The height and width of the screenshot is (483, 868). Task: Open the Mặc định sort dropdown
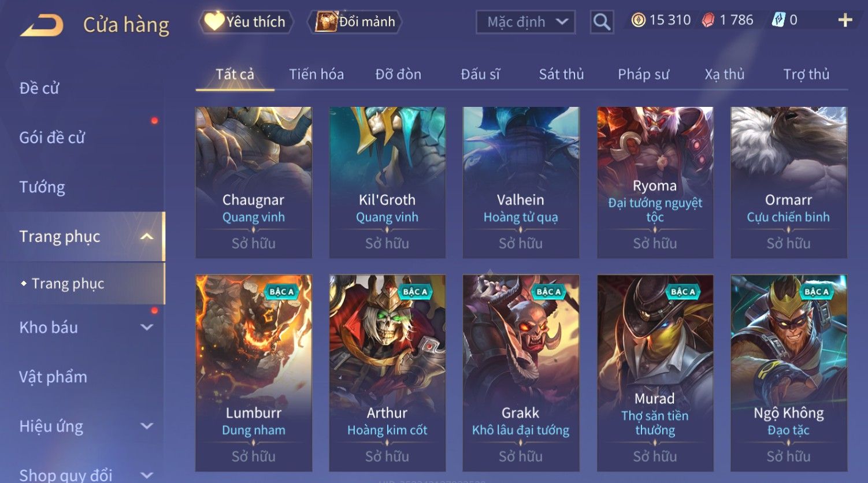[525, 22]
